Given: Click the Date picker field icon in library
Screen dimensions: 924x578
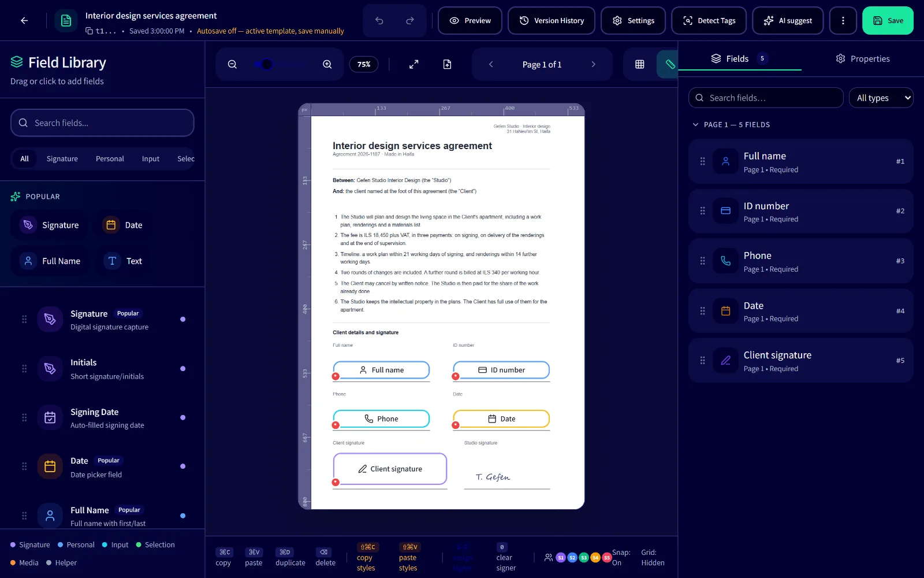Looking at the screenshot, I should [x=50, y=466].
